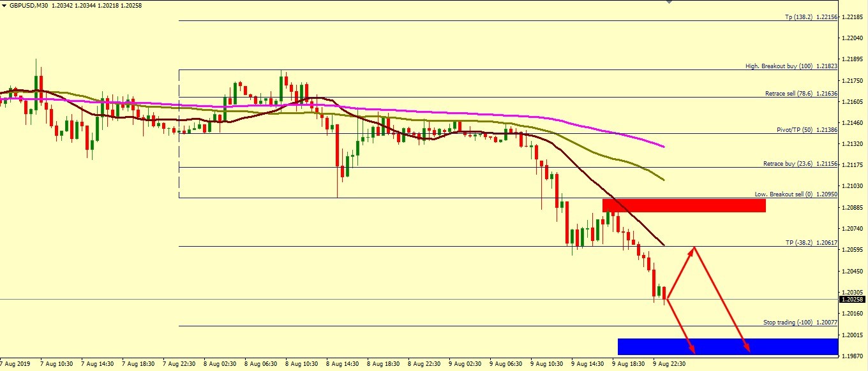Click the '9 Aug 22:30' time label
Viewport: 868px width, 371px height.
tap(669, 363)
